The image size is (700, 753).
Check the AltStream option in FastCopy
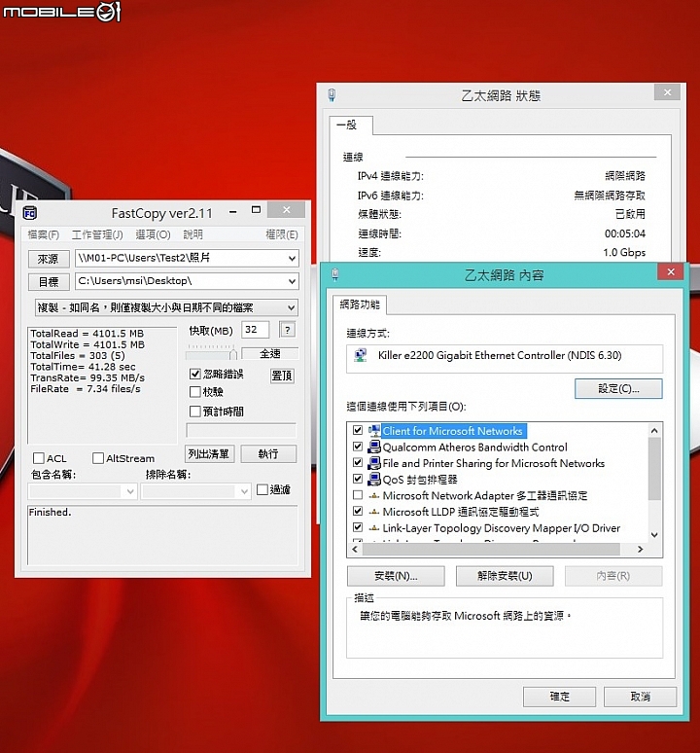pyautogui.click(x=98, y=458)
